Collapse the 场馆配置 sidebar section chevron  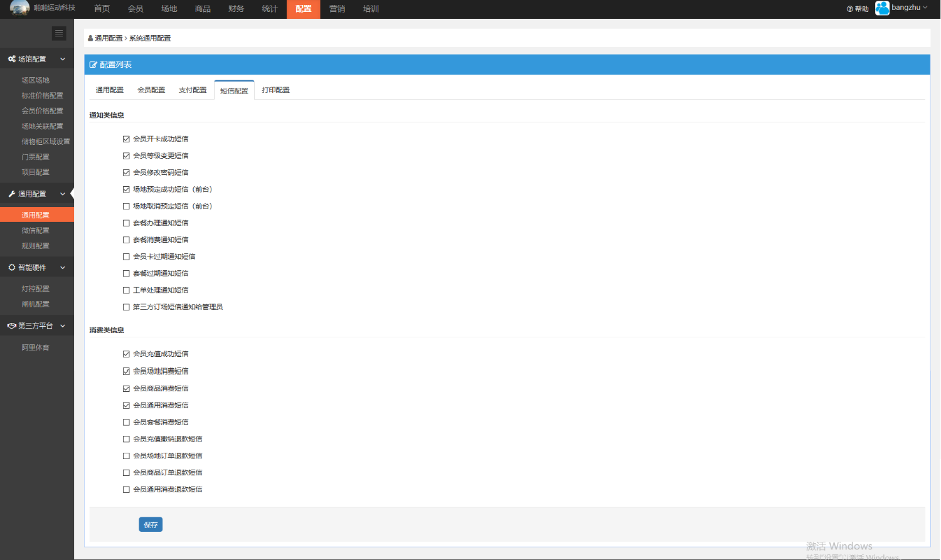click(x=63, y=59)
